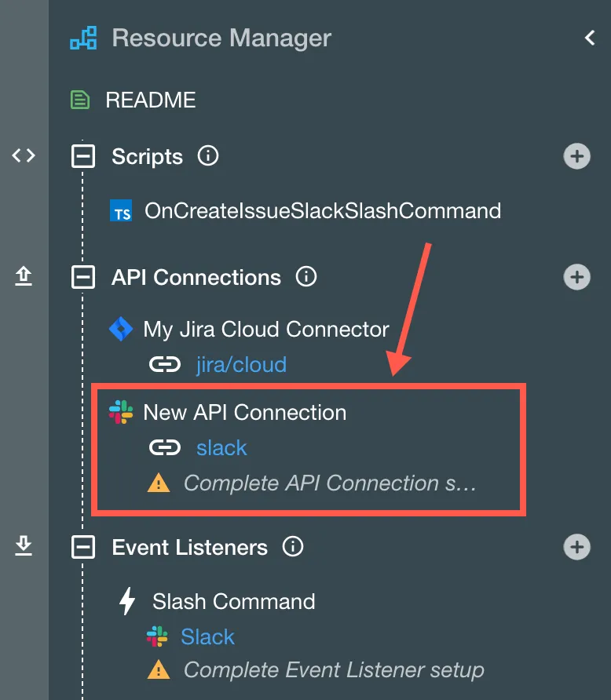
Task: Add a new script with the plus button
Action: click(x=577, y=156)
